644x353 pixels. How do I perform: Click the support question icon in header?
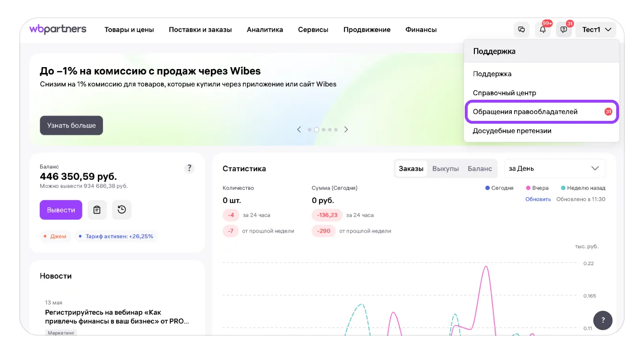[563, 30]
